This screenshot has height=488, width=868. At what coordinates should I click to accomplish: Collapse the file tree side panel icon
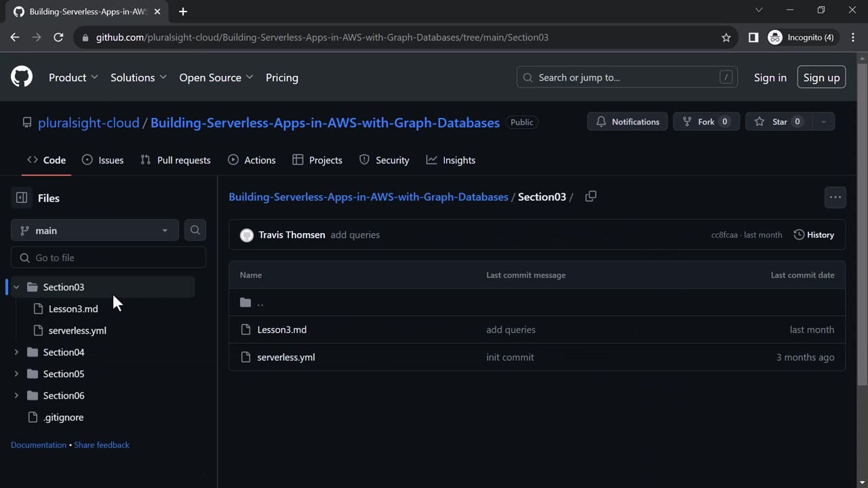22,198
